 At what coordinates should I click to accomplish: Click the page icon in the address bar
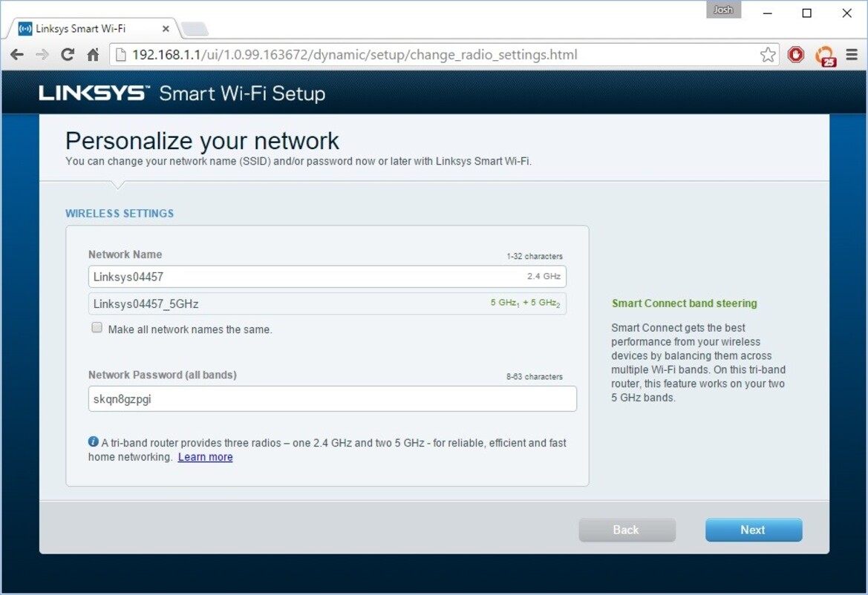[120, 55]
